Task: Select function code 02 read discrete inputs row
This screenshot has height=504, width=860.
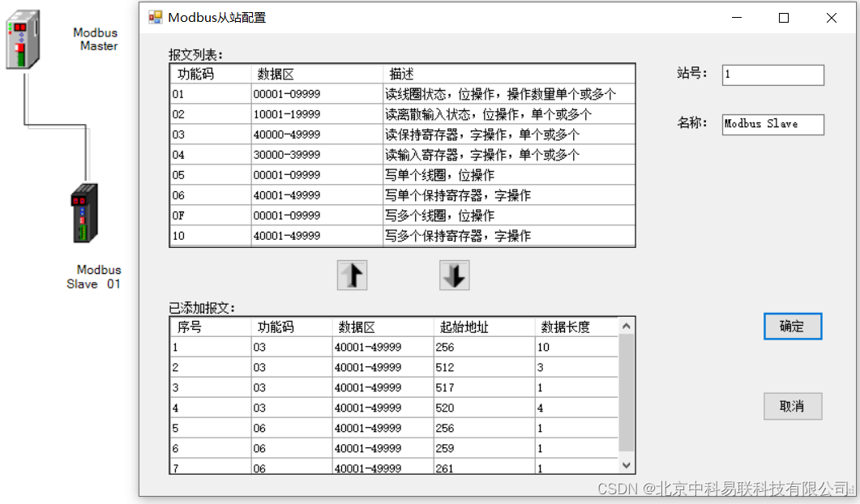Action: pyautogui.click(x=403, y=114)
